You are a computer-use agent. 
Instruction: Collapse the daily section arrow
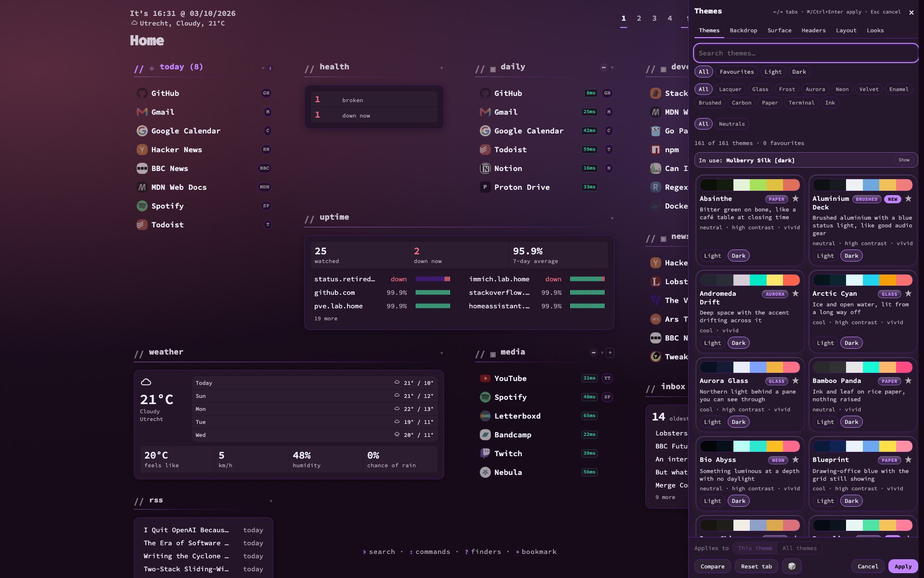click(612, 68)
